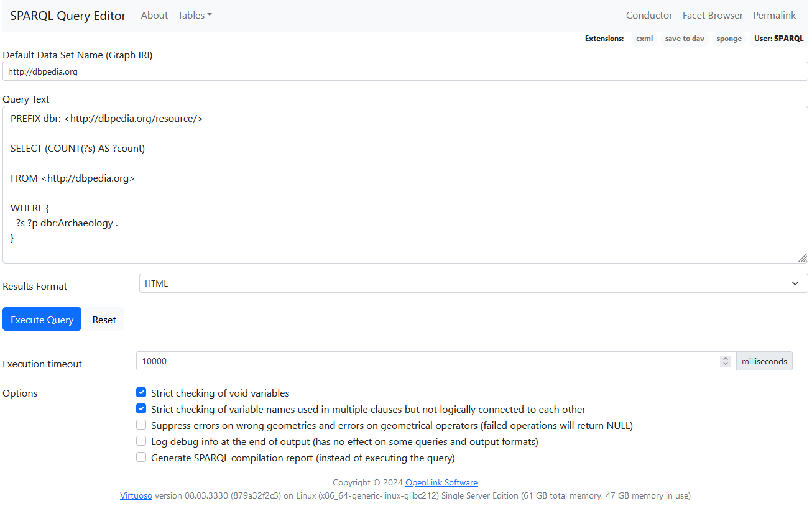Click the Default Data Set Name field
Viewport: 812px width, 506px height.
point(405,71)
